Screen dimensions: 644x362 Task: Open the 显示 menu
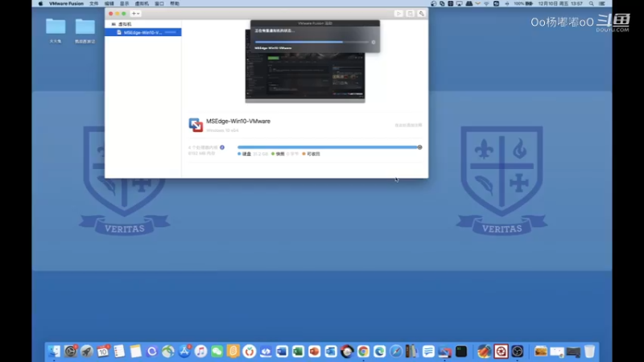(125, 4)
